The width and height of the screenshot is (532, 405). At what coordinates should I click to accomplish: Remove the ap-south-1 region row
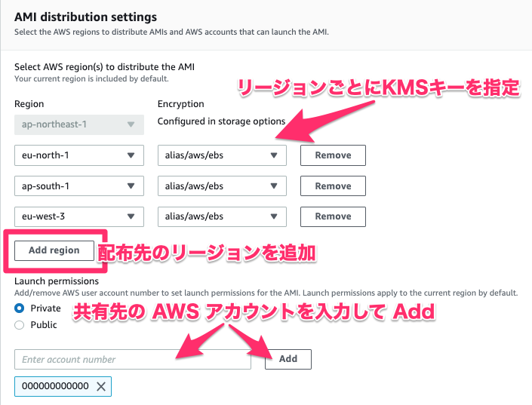pyautogui.click(x=333, y=186)
